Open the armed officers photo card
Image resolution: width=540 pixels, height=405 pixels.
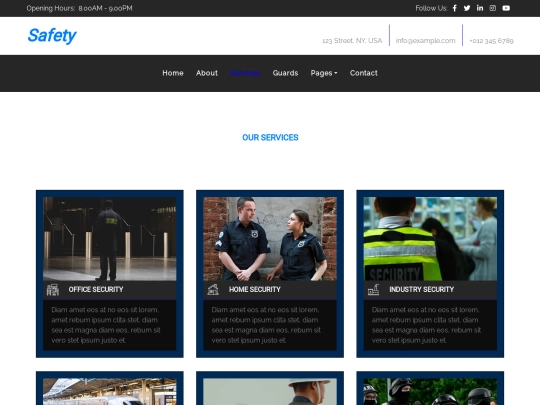(x=430, y=392)
